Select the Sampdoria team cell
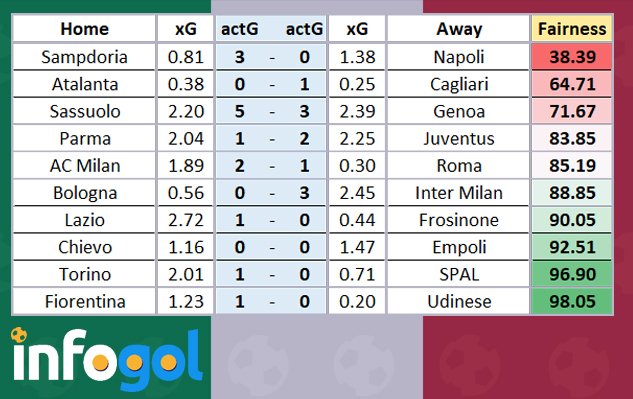633x399 pixels. [84, 57]
